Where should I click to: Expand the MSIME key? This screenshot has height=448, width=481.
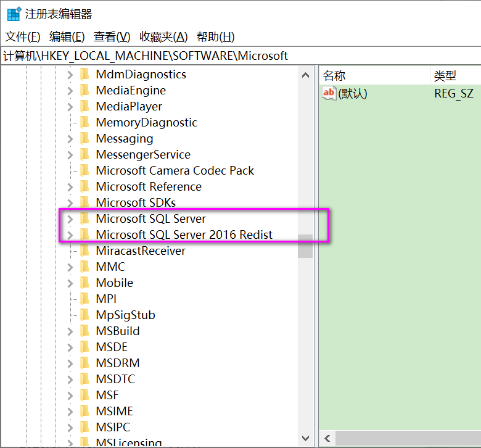(70, 412)
